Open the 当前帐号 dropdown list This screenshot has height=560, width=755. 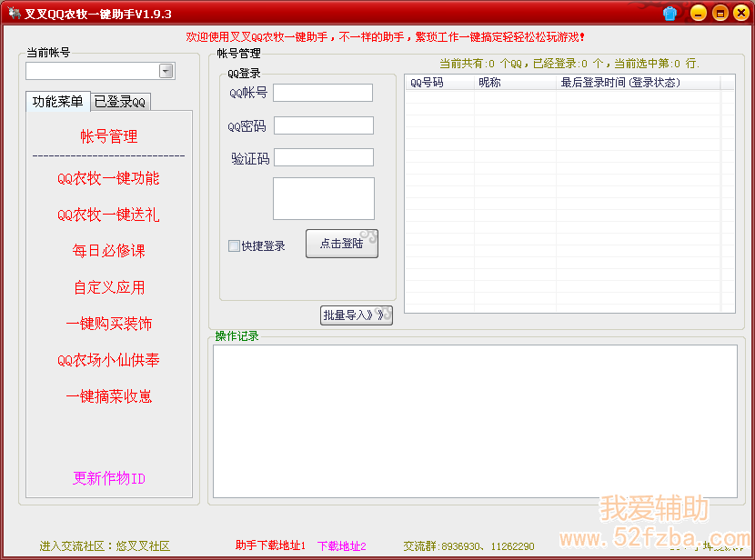click(x=166, y=71)
